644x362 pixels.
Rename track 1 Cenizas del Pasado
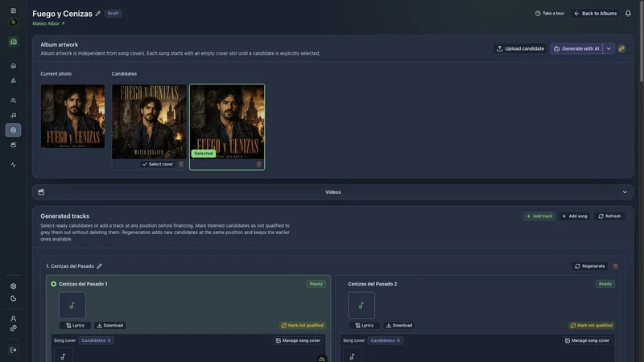[99, 266]
